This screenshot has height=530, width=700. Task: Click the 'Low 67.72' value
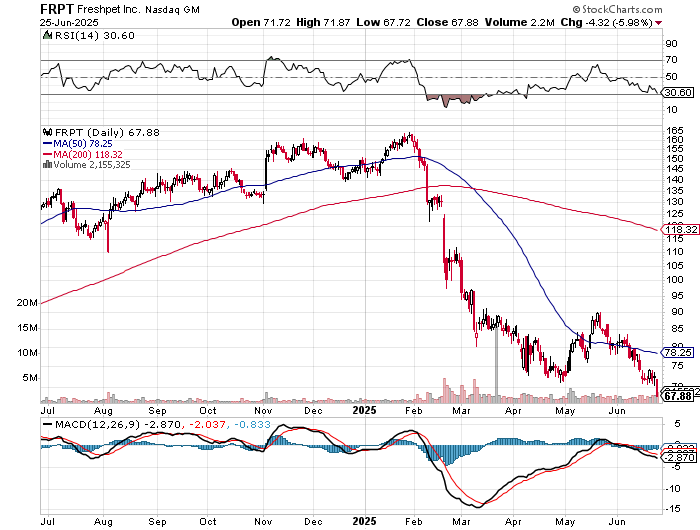pyautogui.click(x=383, y=22)
